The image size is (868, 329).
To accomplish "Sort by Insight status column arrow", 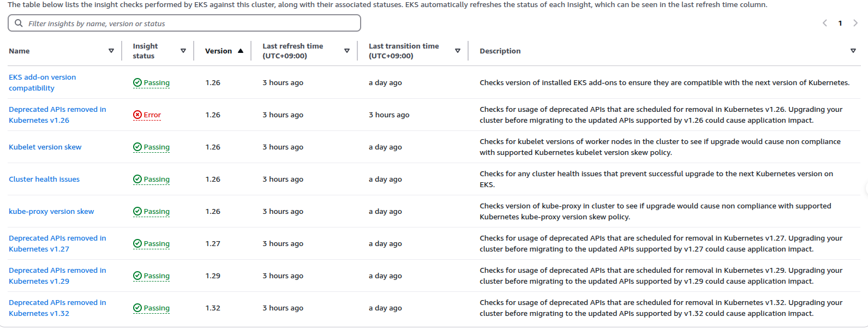I will click(x=183, y=51).
